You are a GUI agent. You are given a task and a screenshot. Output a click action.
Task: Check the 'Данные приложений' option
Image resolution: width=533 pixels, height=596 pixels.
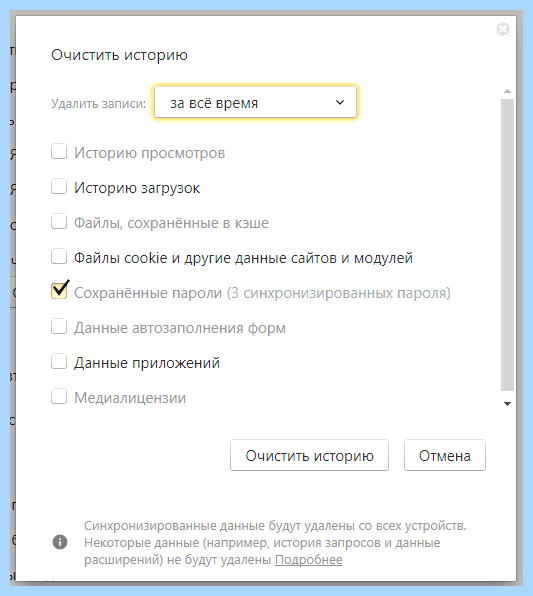tap(59, 361)
